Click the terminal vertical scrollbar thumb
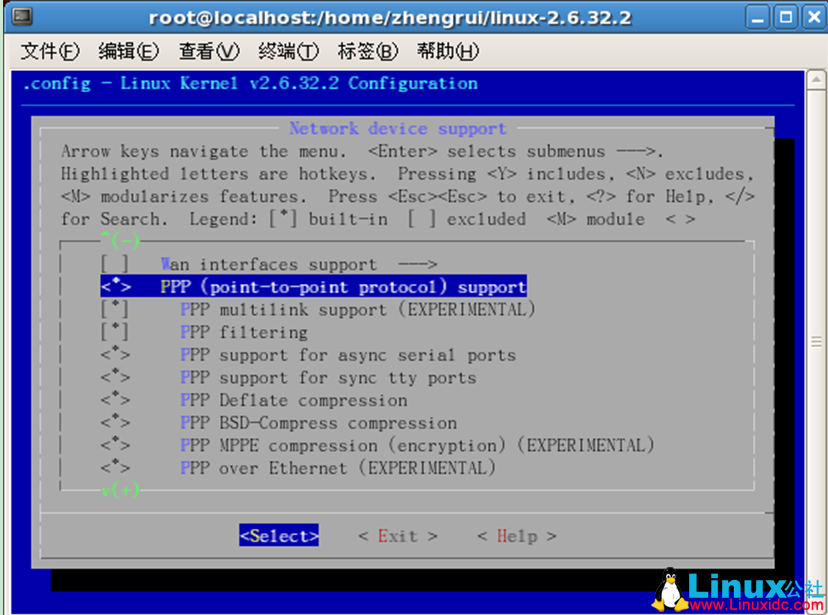Viewport: 828px width, 615px height. 816,342
